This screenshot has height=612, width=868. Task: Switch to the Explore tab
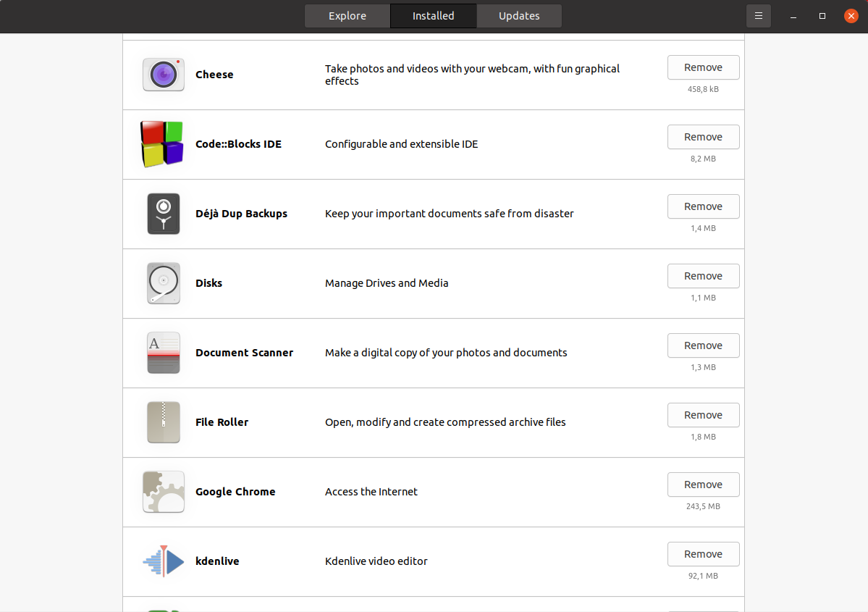[x=347, y=16]
